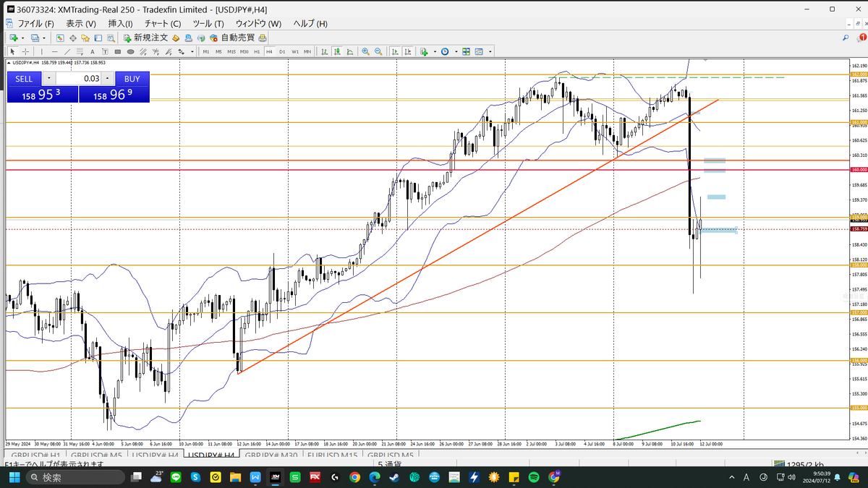Display chart as line chart
Screen dimensions: 868x488
tap(350, 51)
